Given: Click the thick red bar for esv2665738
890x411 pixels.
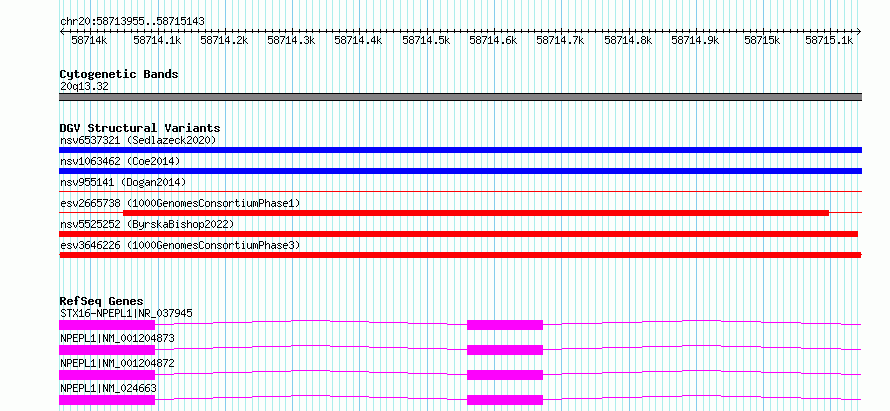Looking at the screenshot, I should [476, 213].
